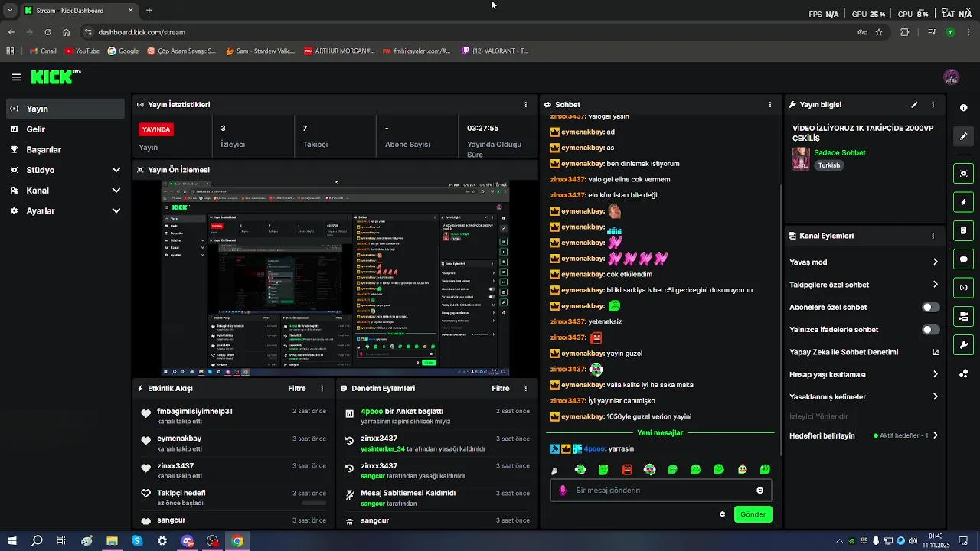Open Windows Start menu
This screenshot has width=980, height=551.
[12, 541]
